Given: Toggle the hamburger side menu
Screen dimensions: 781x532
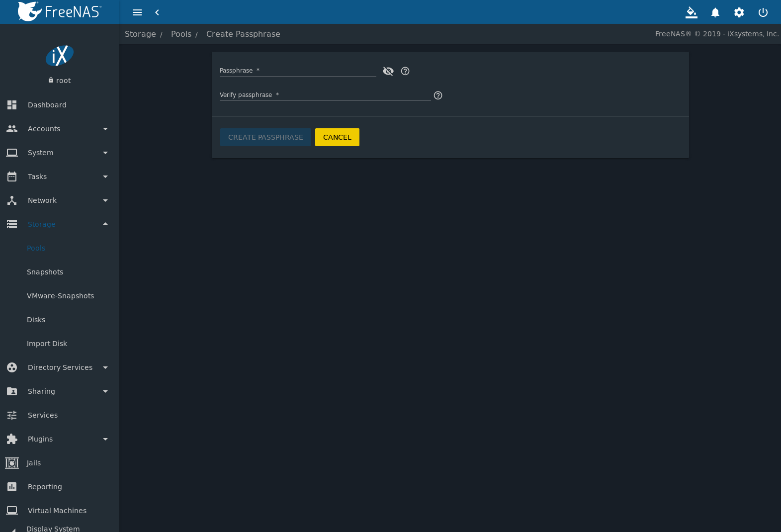Looking at the screenshot, I should (x=137, y=12).
